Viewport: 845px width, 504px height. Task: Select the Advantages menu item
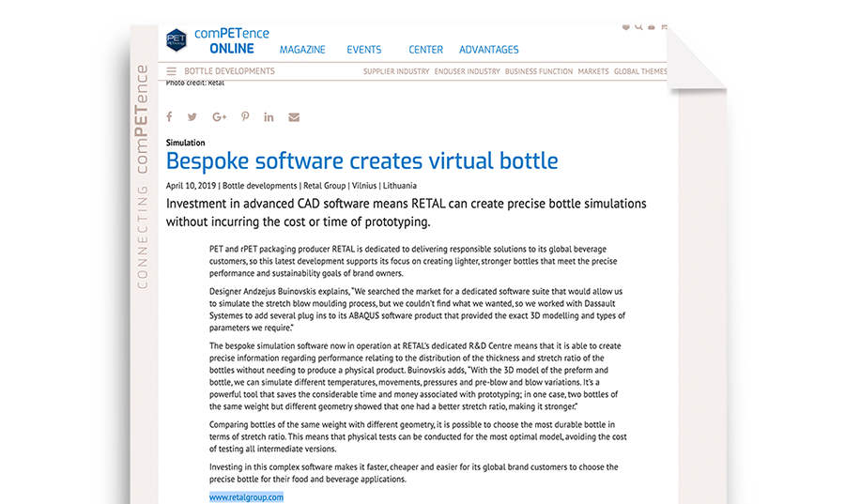[x=488, y=50]
